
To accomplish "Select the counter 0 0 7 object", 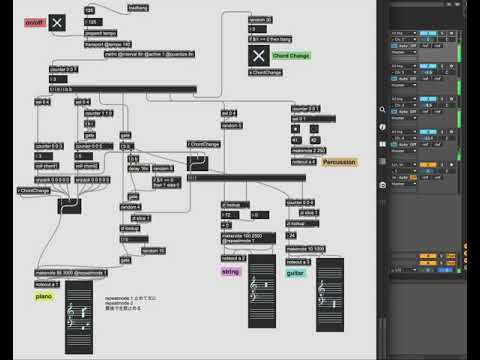I will coord(63,69).
